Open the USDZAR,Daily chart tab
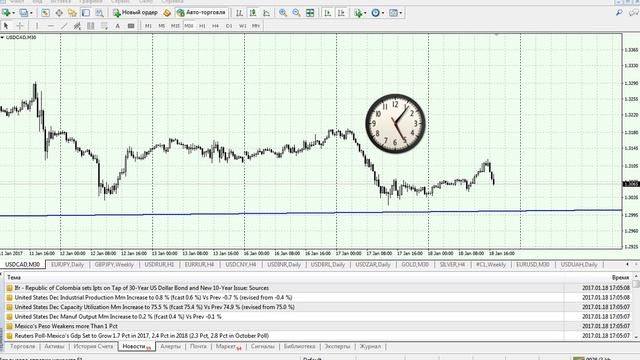The image size is (640, 360). click(373, 264)
